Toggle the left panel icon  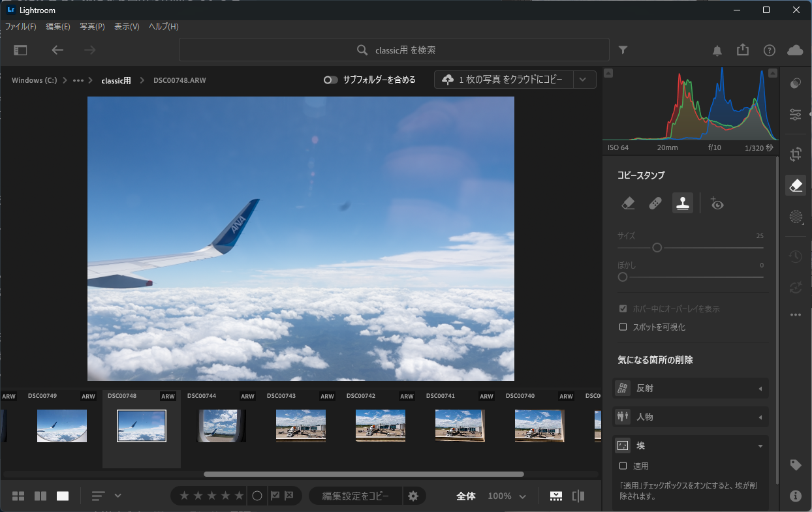20,50
